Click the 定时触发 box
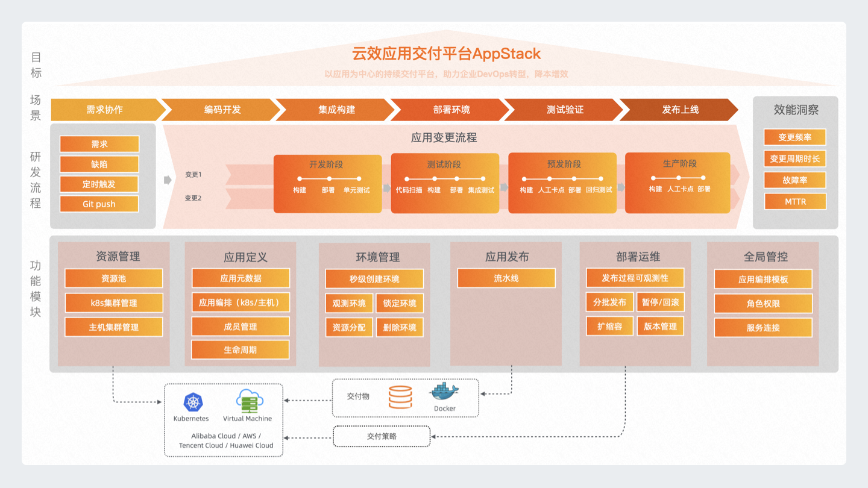This screenshot has width=868, height=488. 99,184
